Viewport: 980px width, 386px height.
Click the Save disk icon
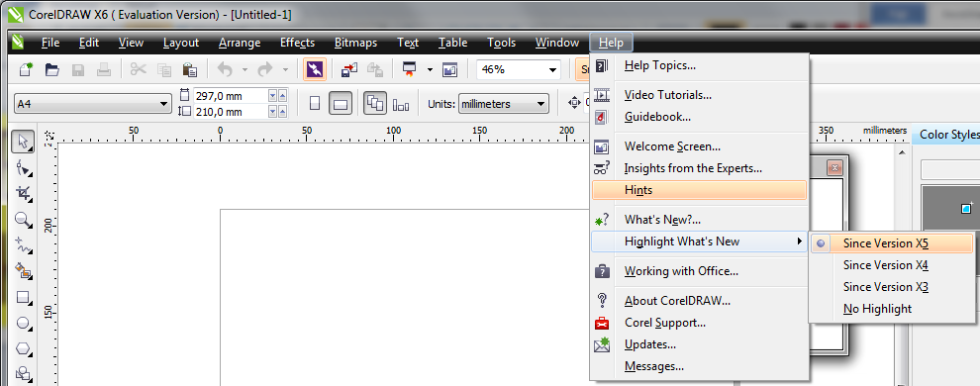(x=78, y=70)
